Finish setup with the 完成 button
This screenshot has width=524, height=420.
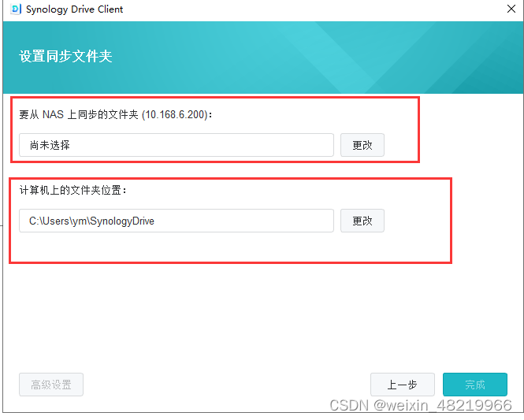tap(475, 385)
